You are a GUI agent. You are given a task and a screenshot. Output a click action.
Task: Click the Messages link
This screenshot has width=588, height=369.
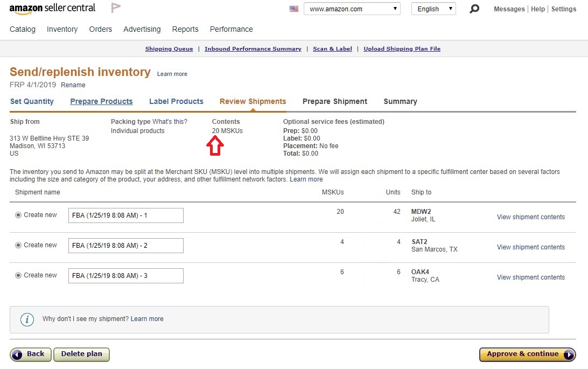point(509,9)
